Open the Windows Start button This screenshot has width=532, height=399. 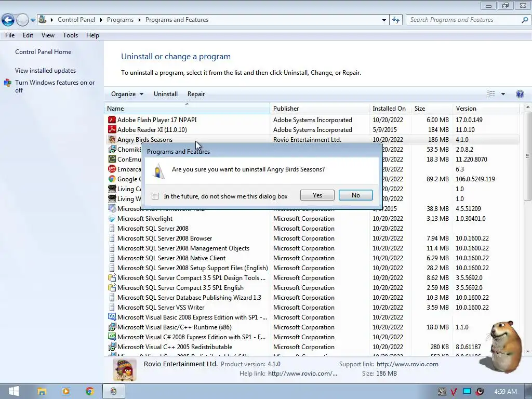pyautogui.click(x=14, y=392)
